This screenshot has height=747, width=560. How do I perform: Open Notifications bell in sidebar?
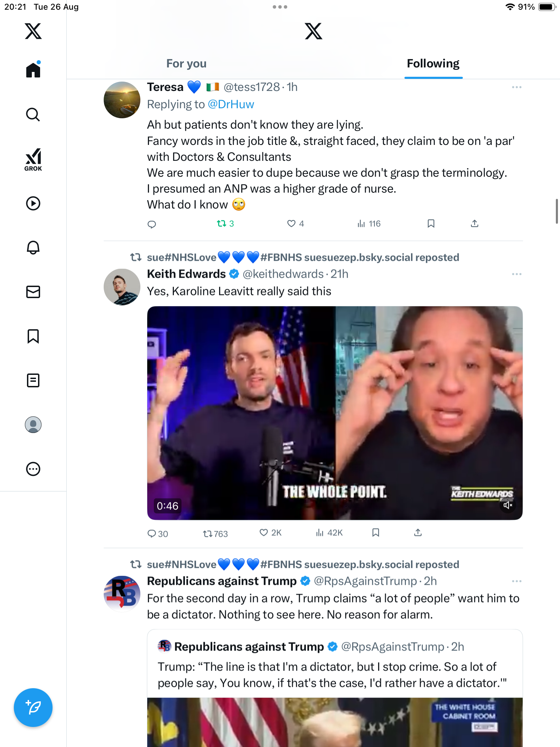(33, 248)
